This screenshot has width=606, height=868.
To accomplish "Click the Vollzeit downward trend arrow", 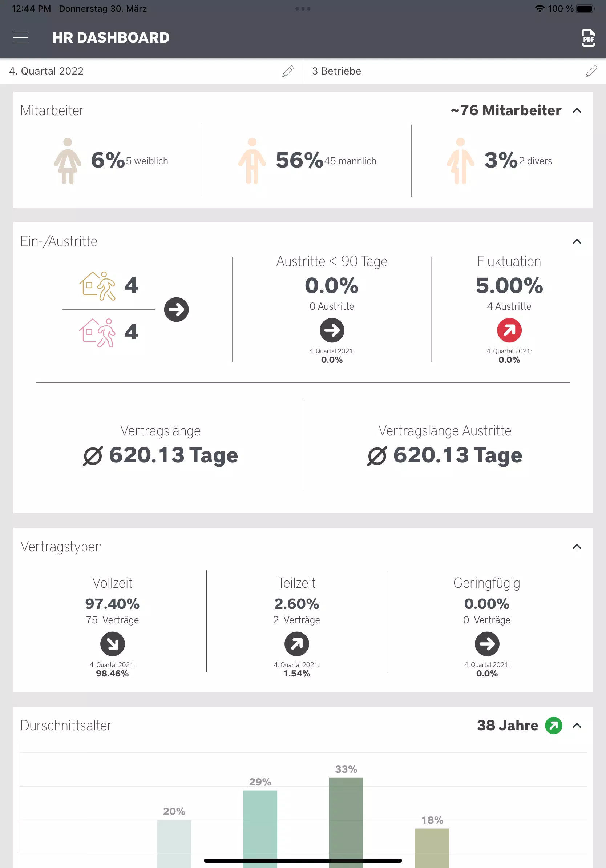I will [x=112, y=644].
